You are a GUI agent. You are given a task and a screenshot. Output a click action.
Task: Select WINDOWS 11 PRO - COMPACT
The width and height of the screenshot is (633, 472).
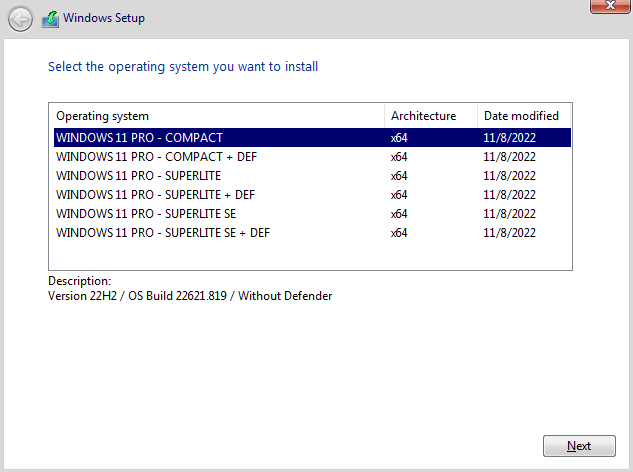(x=140, y=137)
